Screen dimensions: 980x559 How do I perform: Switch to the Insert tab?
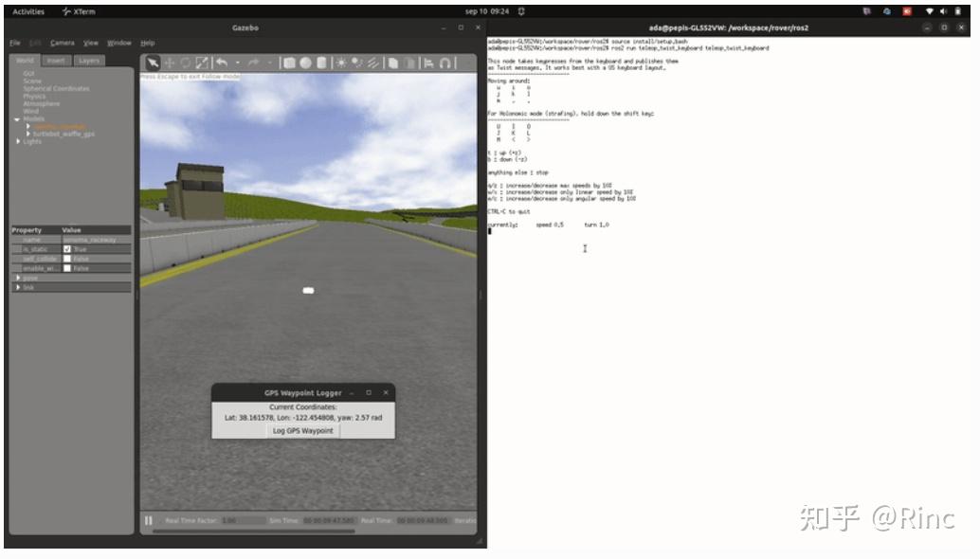pyautogui.click(x=56, y=61)
